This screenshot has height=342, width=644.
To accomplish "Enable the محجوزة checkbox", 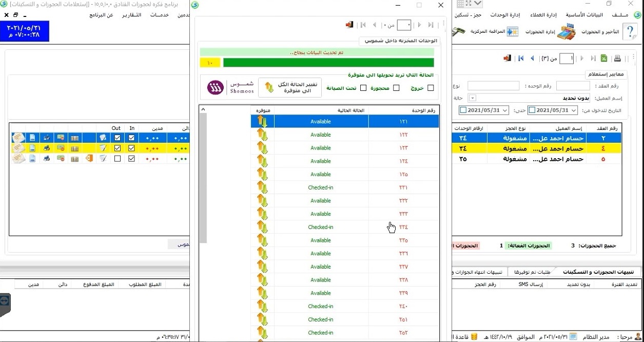I will 396,88.
